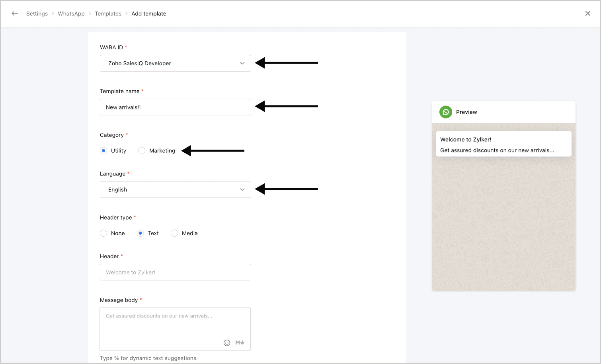The image size is (601, 364).
Task: Click the WhatsApp logo in Preview
Action: pyautogui.click(x=446, y=112)
